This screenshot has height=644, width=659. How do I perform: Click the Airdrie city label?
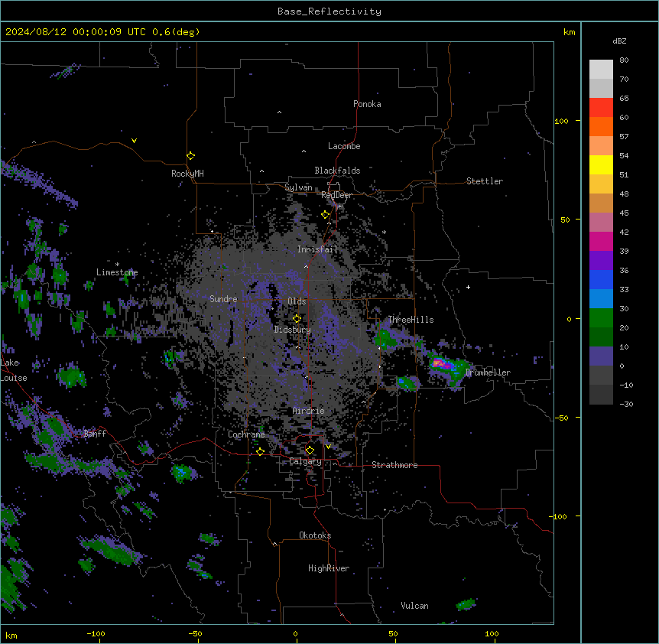pos(308,411)
